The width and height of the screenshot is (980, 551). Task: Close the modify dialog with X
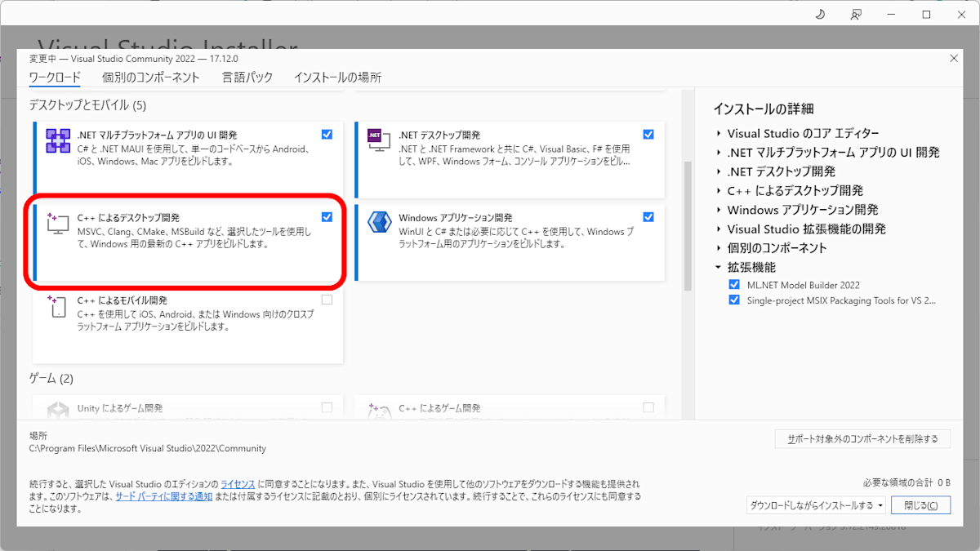(954, 58)
